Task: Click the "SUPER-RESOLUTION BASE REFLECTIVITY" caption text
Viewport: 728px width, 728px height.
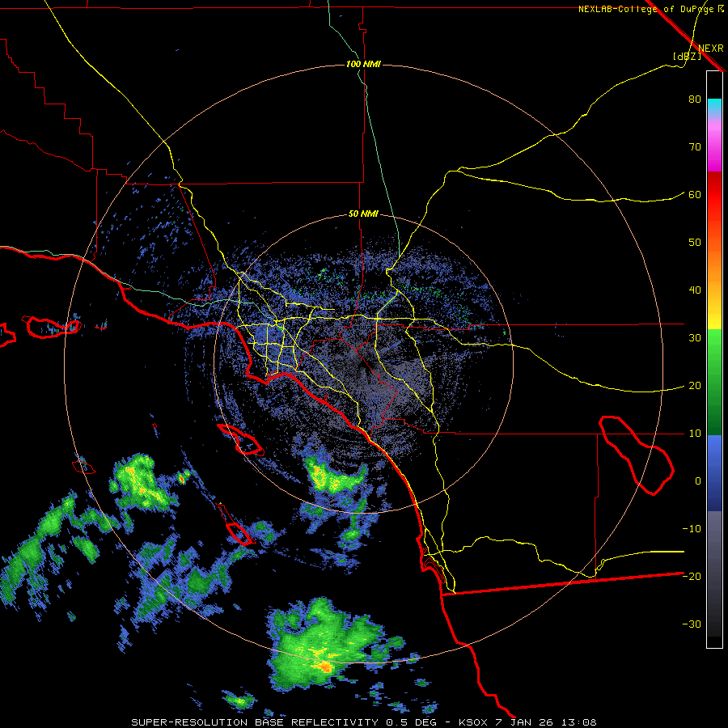Action: pos(255,722)
